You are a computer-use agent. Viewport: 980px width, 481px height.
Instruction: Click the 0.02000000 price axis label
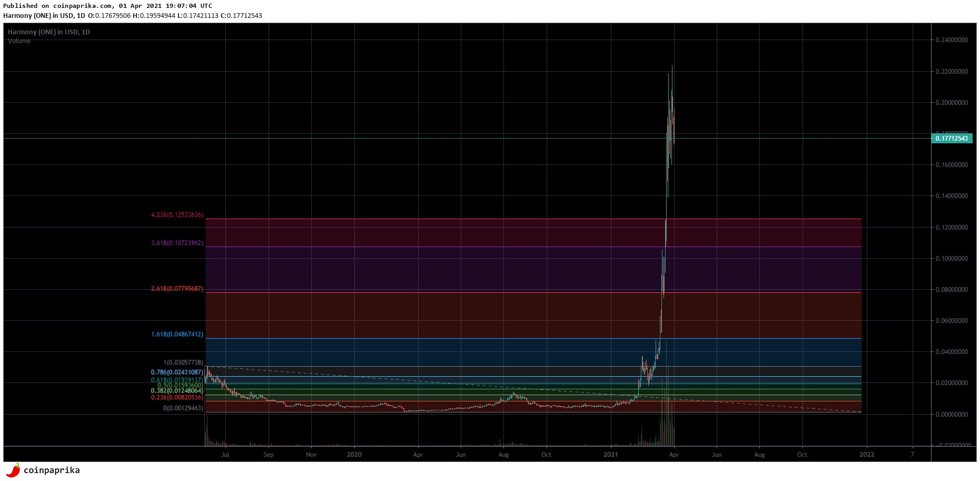point(952,383)
